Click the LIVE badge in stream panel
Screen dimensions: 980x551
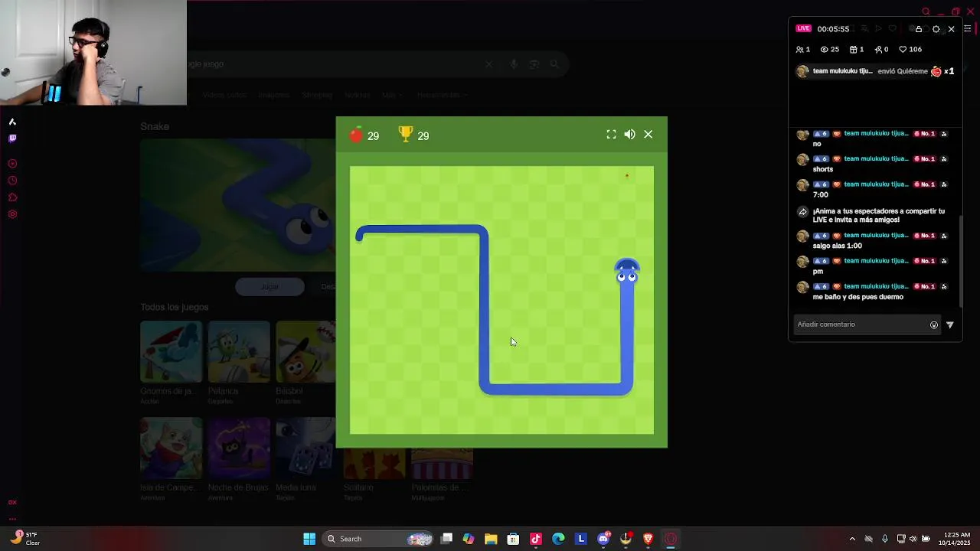click(803, 28)
